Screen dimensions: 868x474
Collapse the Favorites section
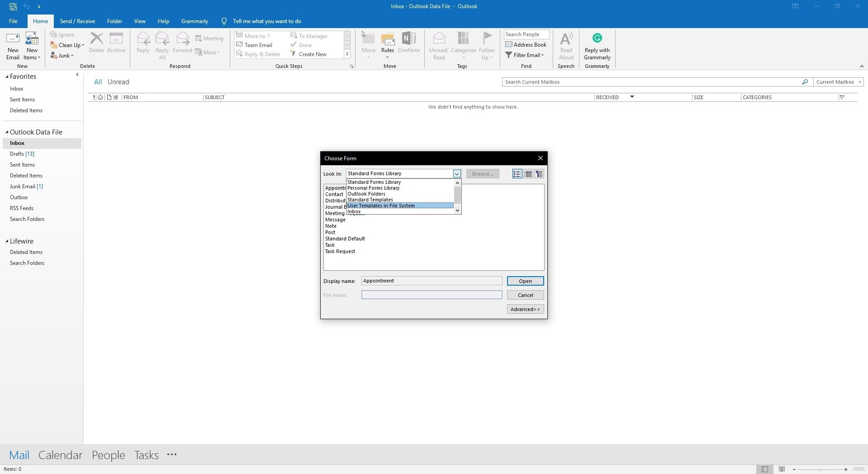coord(7,77)
